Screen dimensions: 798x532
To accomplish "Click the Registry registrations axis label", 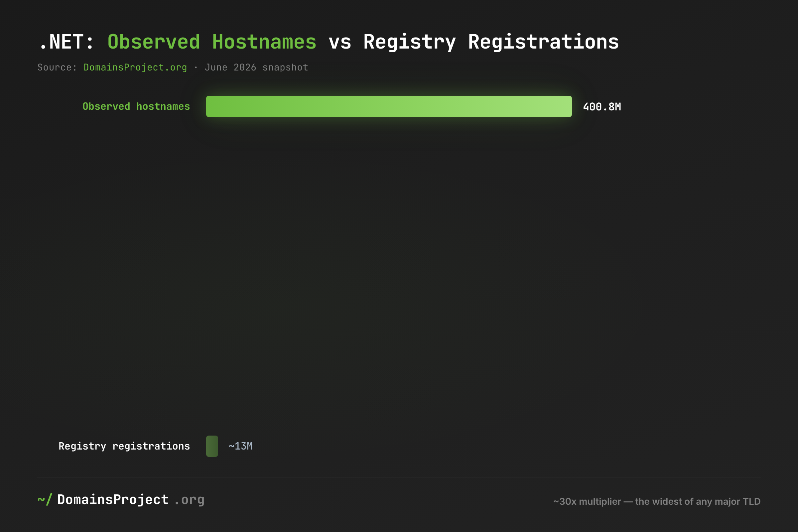I will click(124, 446).
